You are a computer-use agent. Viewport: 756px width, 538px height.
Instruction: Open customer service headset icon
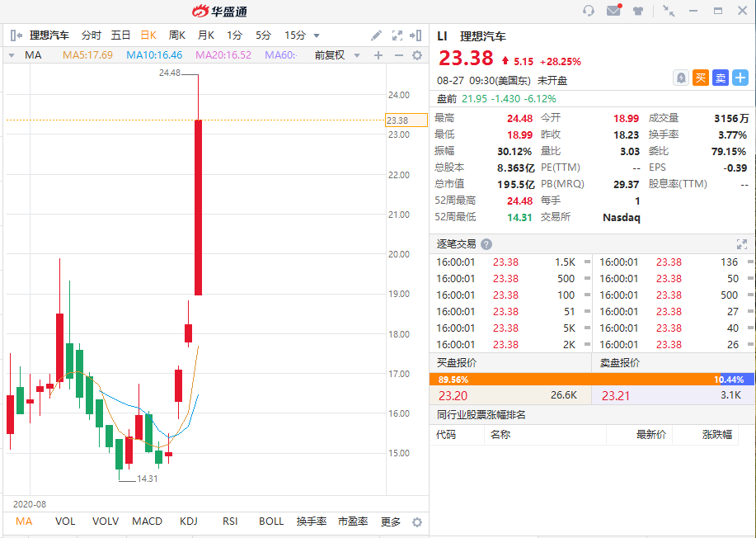[x=588, y=11]
